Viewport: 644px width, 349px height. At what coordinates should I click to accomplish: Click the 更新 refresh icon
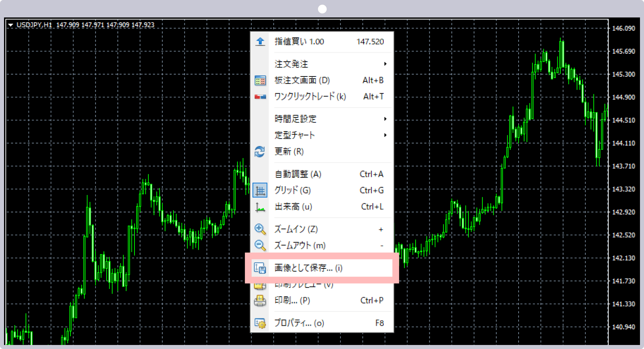tap(260, 151)
